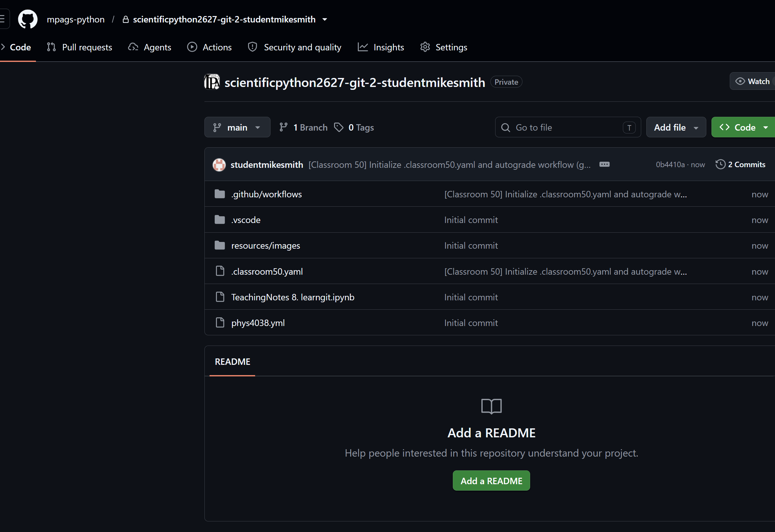This screenshot has height=532, width=775.
Task: Open the green Code dropdown button
Action: tap(744, 127)
